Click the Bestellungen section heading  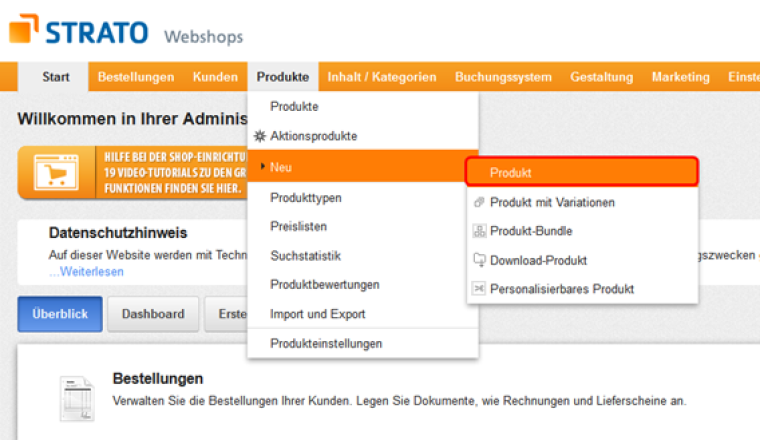pyautogui.click(x=158, y=378)
